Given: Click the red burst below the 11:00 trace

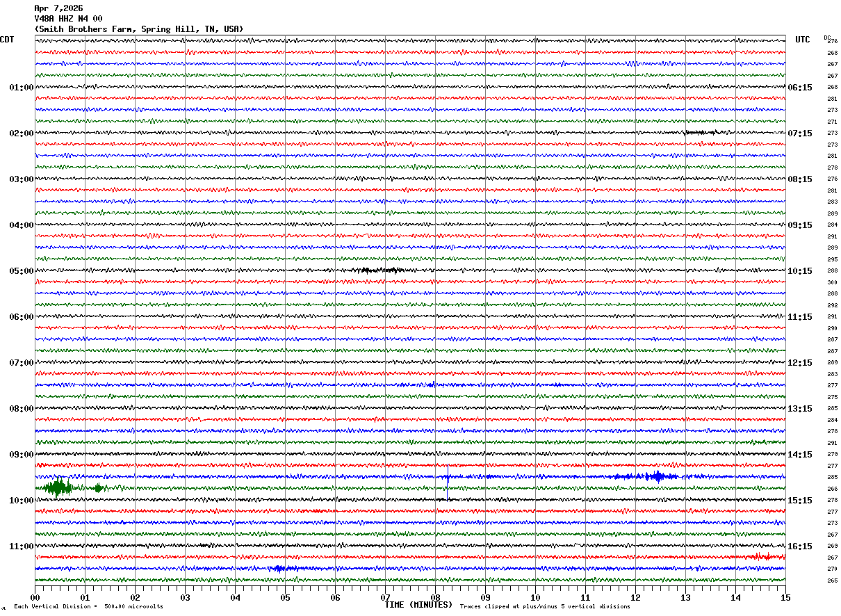Looking at the screenshot, I should (x=762, y=556).
